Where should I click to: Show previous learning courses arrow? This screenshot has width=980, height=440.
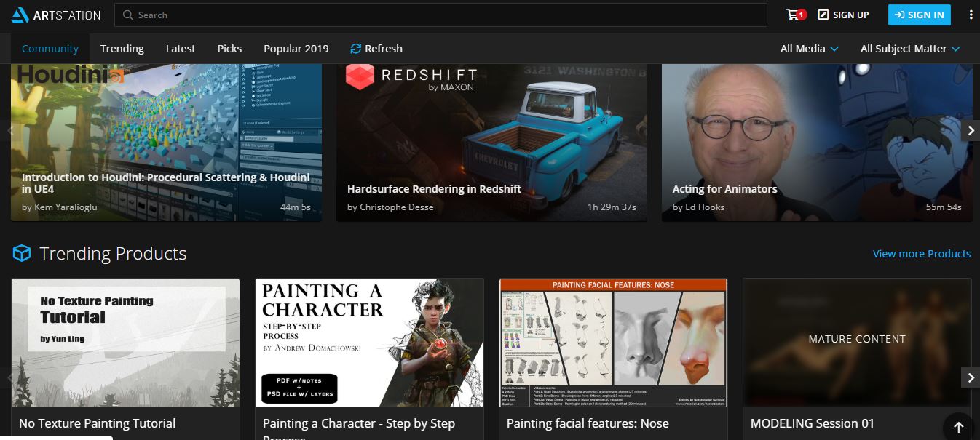click(x=9, y=130)
